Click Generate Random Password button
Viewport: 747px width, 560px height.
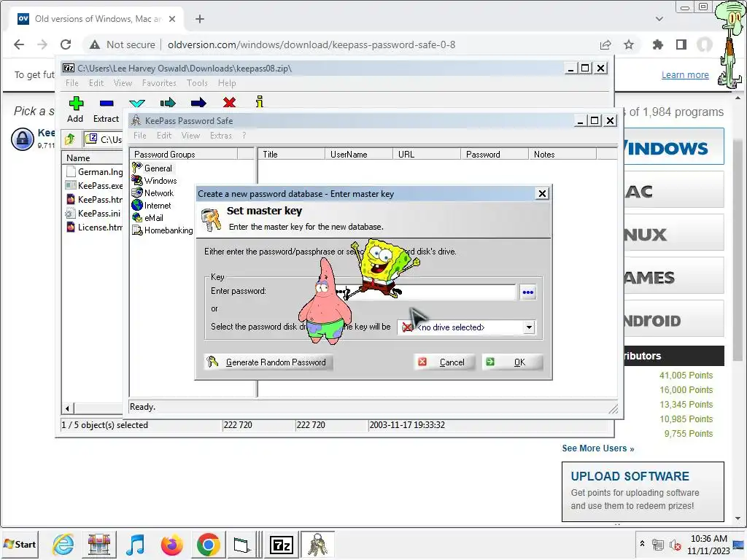pyautogui.click(x=268, y=362)
